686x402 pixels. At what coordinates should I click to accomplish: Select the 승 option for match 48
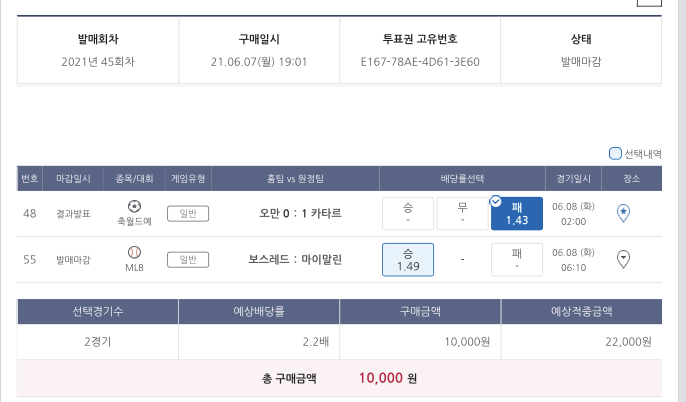[x=408, y=213]
